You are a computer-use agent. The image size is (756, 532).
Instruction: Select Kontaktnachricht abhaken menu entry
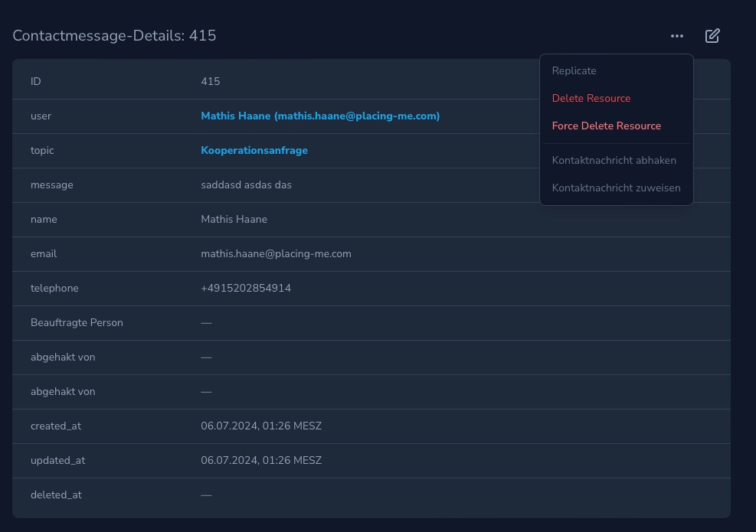point(614,160)
